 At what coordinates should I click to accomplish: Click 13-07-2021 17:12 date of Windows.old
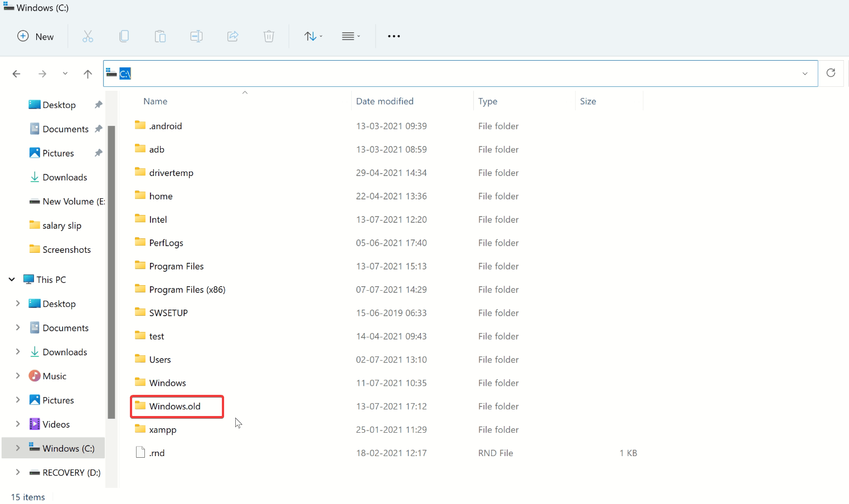pyautogui.click(x=391, y=407)
